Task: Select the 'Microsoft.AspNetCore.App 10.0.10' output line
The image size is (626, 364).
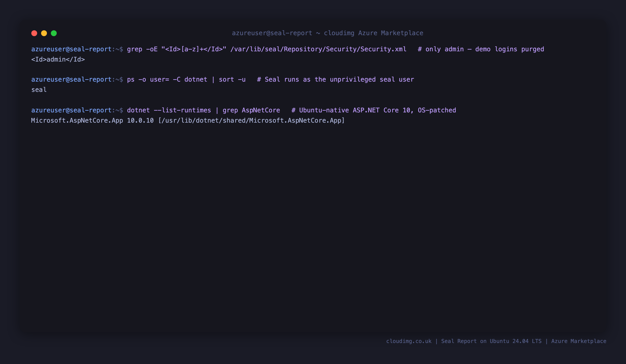Action: point(188,120)
